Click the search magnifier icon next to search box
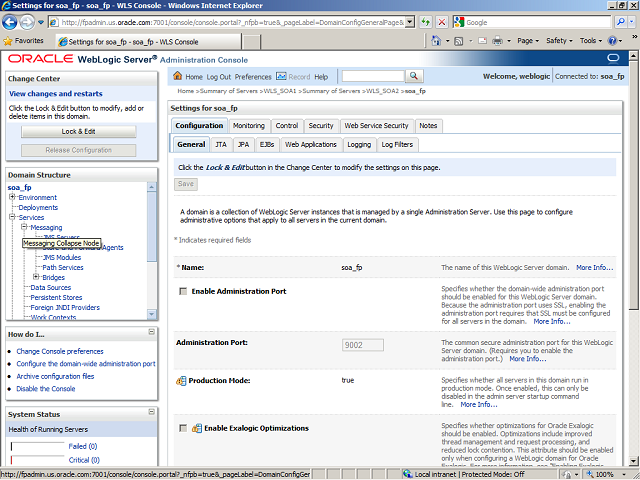This screenshot has height=480, width=640. click(x=413, y=77)
